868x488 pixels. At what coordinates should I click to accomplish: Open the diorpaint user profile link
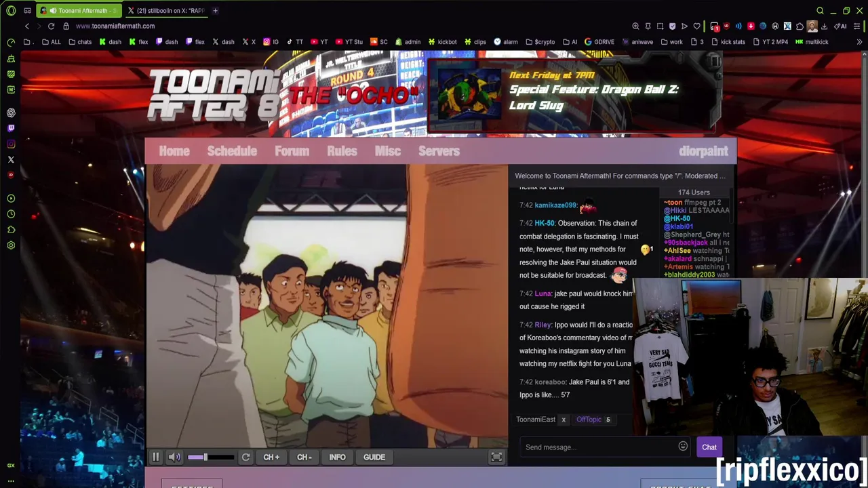click(703, 151)
